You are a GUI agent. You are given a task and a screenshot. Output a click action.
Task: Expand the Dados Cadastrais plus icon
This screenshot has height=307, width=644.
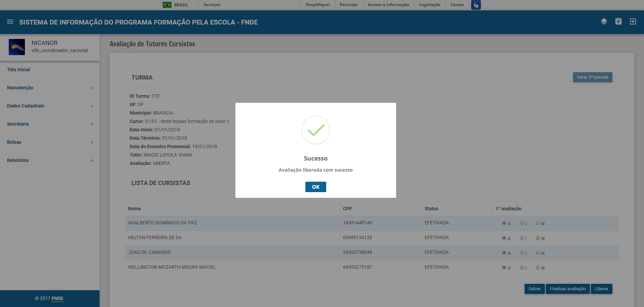coord(92,106)
